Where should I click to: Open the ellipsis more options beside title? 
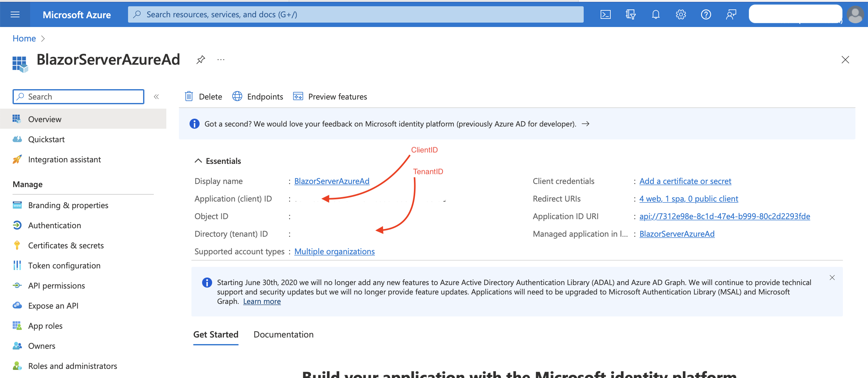(x=221, y=60)
